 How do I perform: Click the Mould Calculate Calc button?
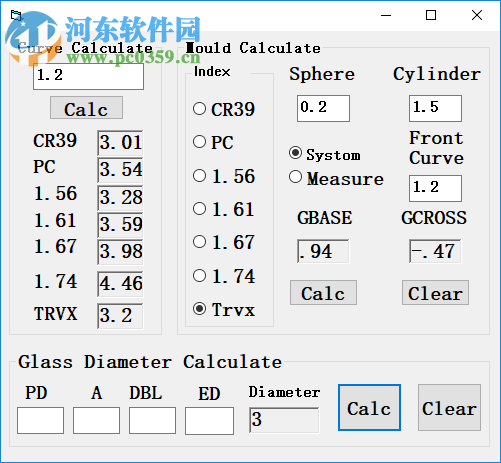[x=323, y=293]
